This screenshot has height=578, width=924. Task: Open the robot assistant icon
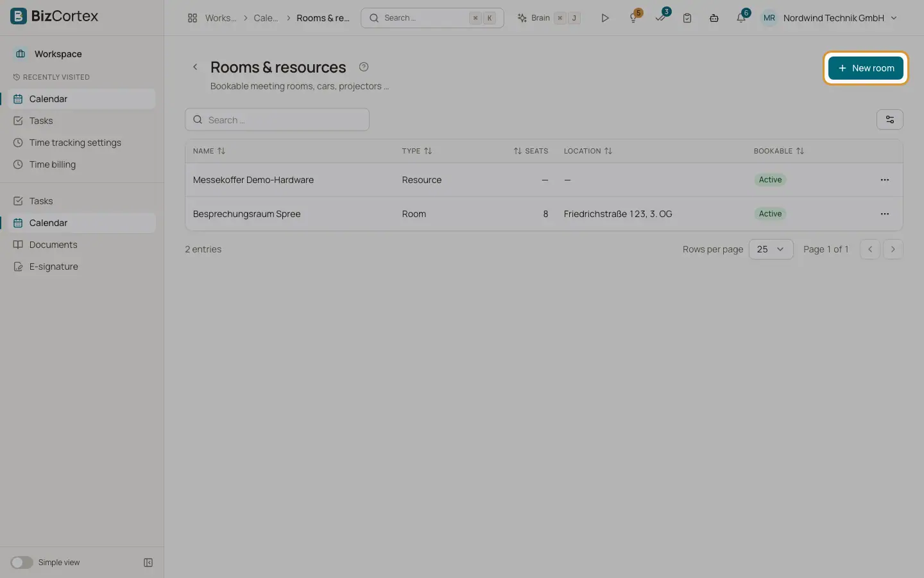coord(714,18)
